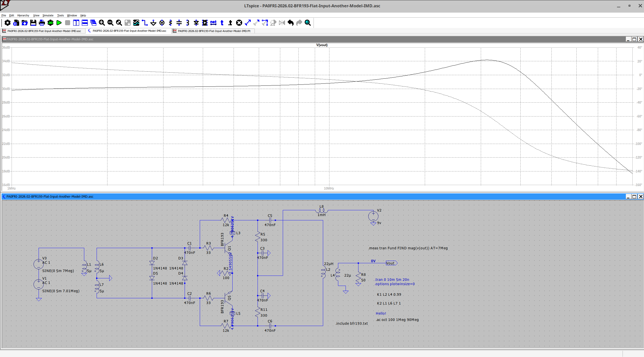
Task: Halt the simulation using the stop icon
Action: pyautogui.click(x=67, y=23)
